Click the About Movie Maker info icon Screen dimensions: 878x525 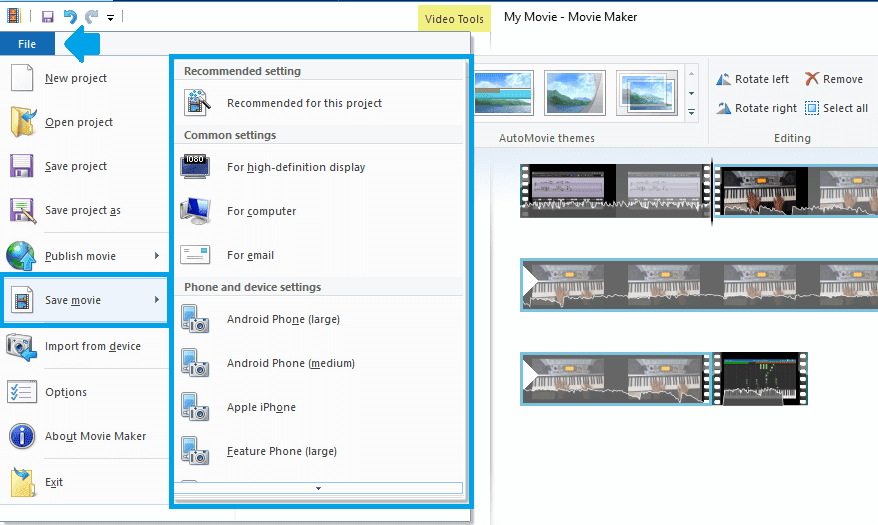(x=22, y=436)
